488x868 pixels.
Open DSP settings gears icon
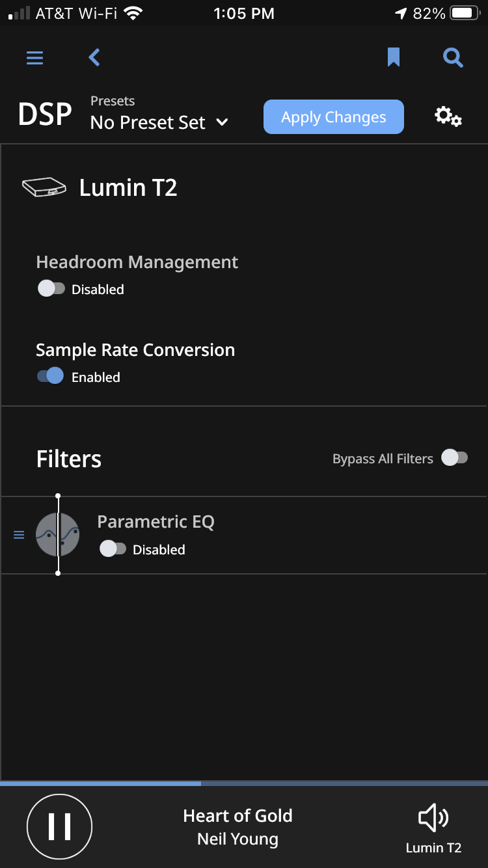point(448,117)
